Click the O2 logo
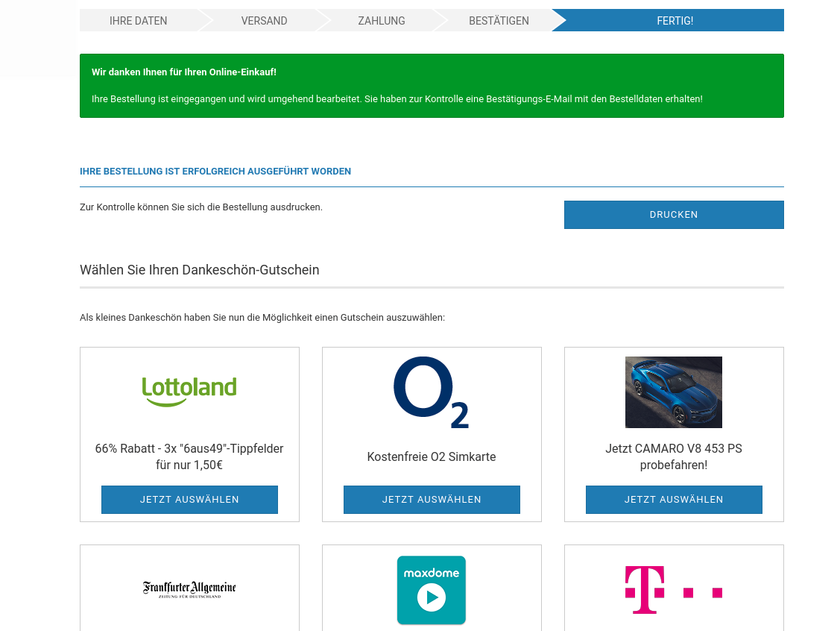The image size is (840, 631). click(431, 392)
